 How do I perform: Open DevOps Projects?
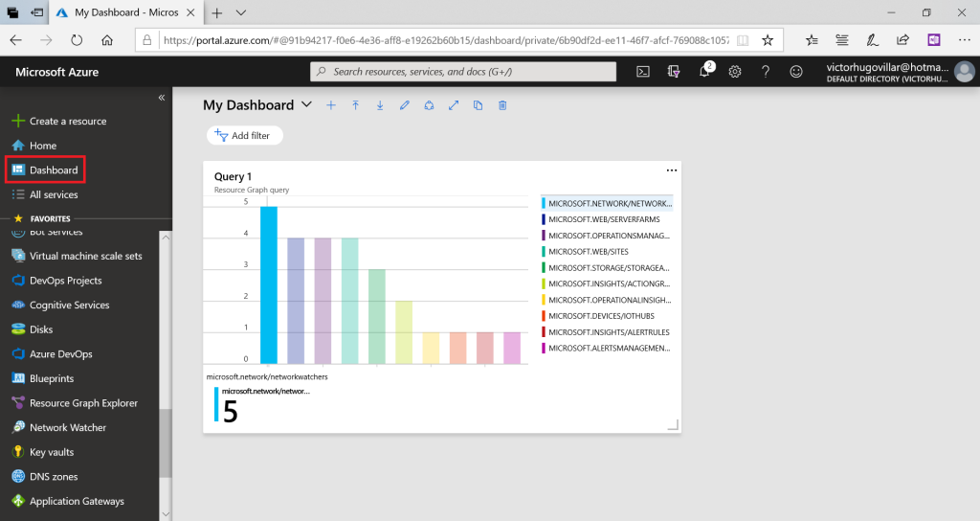point(56,281)
